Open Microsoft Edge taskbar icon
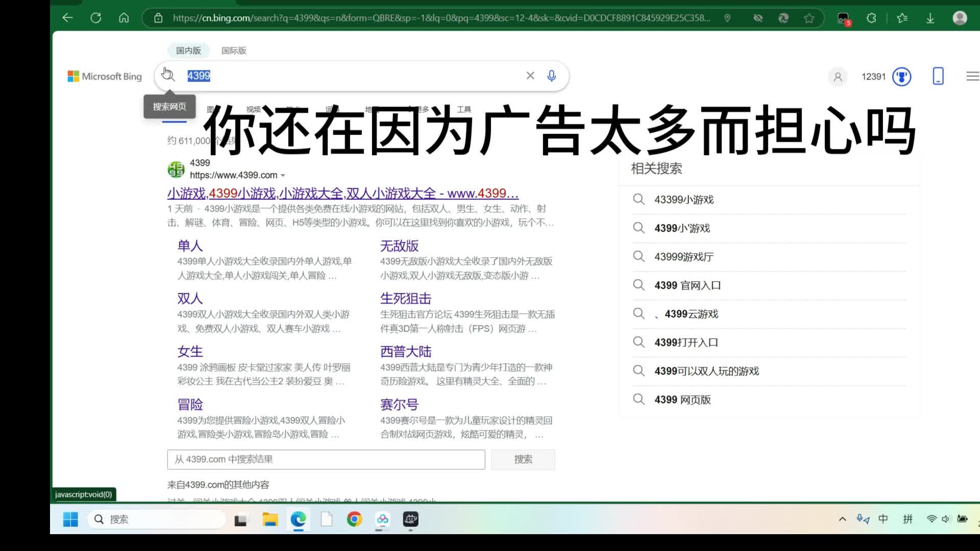This screenshot has width=980, height=551. point(299,519)
